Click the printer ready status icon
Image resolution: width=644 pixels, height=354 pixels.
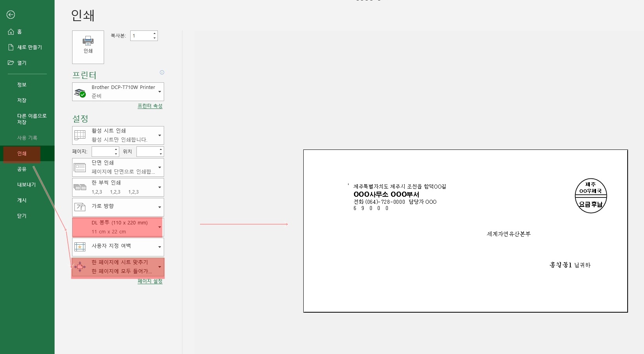point(80,93)
